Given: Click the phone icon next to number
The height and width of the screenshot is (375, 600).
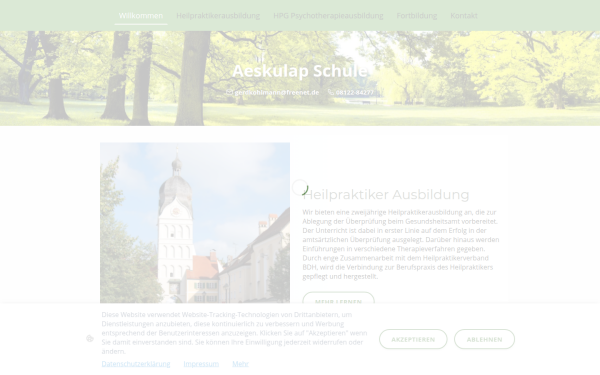Looking at the screenshot, I should pos(331,92).
